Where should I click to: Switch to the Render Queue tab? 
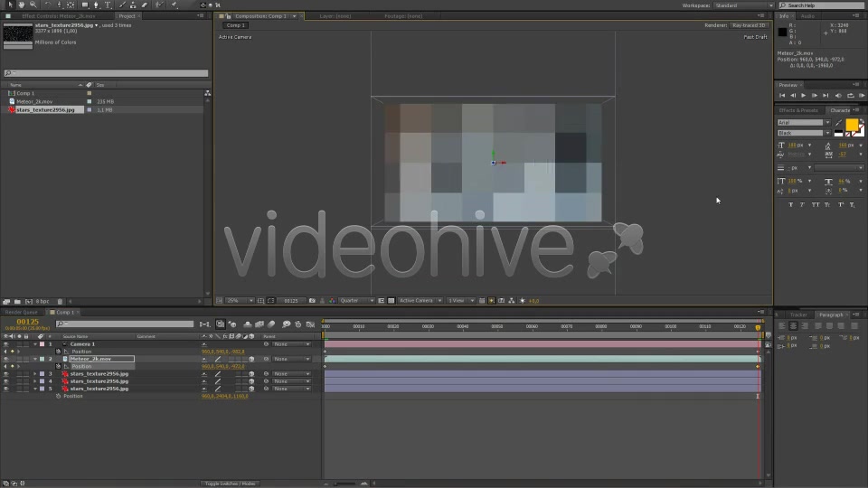[x=21, y=312]
